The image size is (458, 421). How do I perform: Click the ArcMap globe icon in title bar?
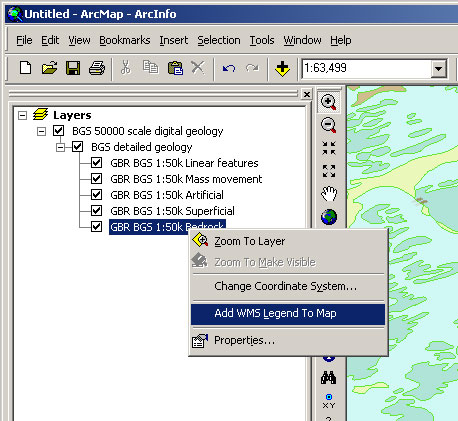[15, 14]
